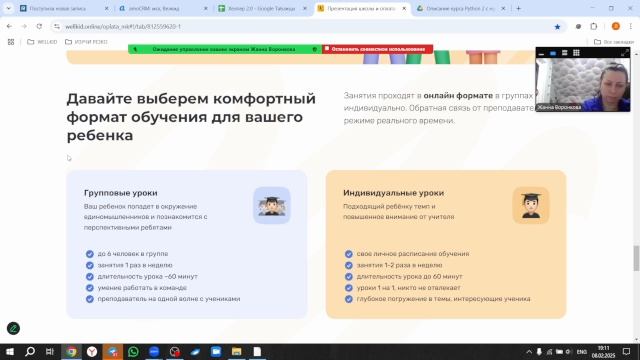Click the taskbar clock and date
Viewport: 640px width, 360px height.
pyautogui.click(x=603, y=352)
